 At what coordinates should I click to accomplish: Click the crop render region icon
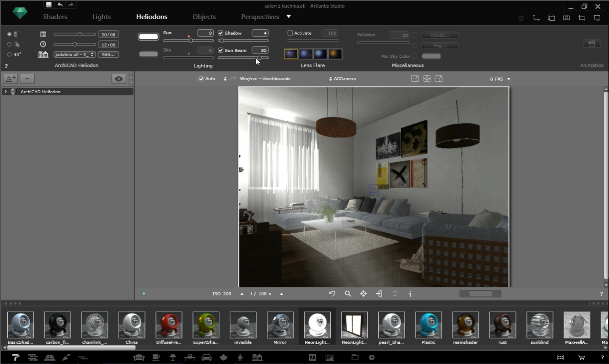(x=581, y=18)
